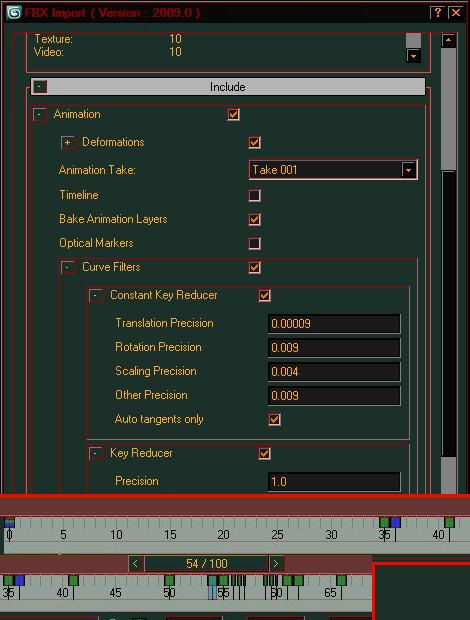Click the Scaling Precision field showing 0.004
470x620 pixels.
tap(334, 372)
